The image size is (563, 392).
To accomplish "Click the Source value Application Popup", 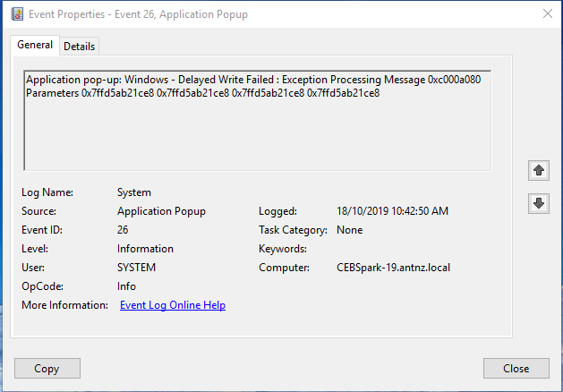I will coord(161,211).
